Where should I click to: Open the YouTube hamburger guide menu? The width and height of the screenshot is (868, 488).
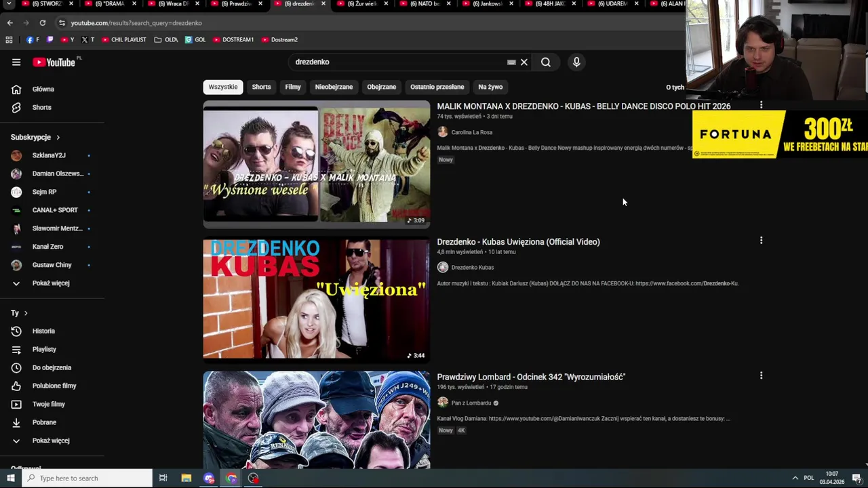point(16,62)
